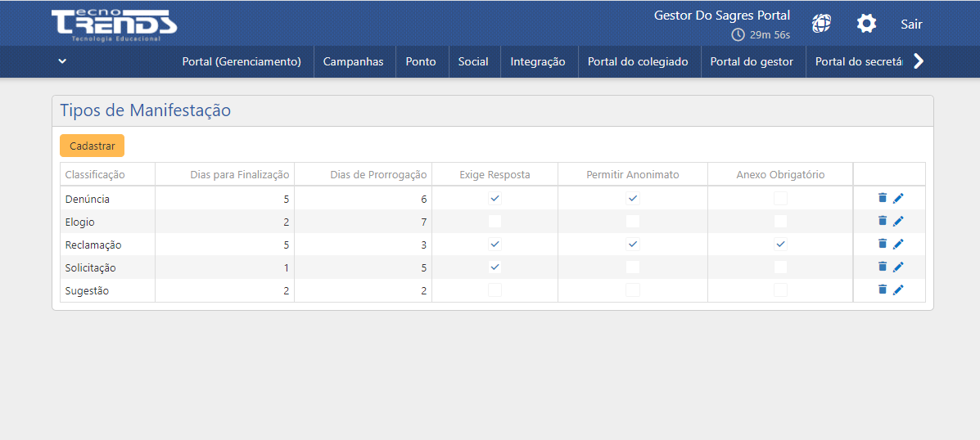This screenshot has height=440, width=980.
Task: Click the TecnoTrends logo
Action: coord(114,25)
